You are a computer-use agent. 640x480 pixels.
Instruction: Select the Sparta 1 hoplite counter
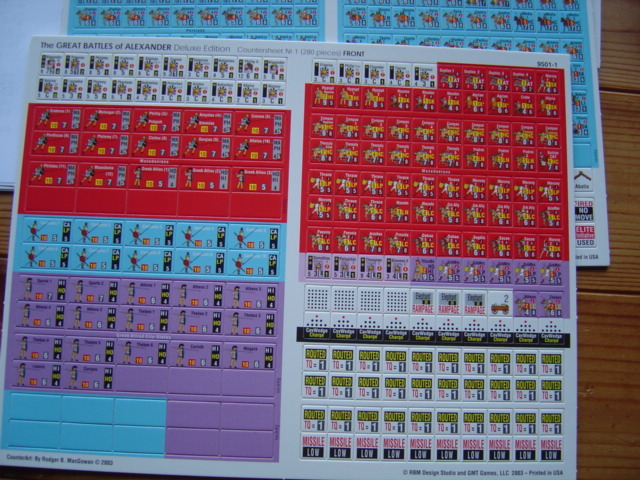click(x=42, y=289)
